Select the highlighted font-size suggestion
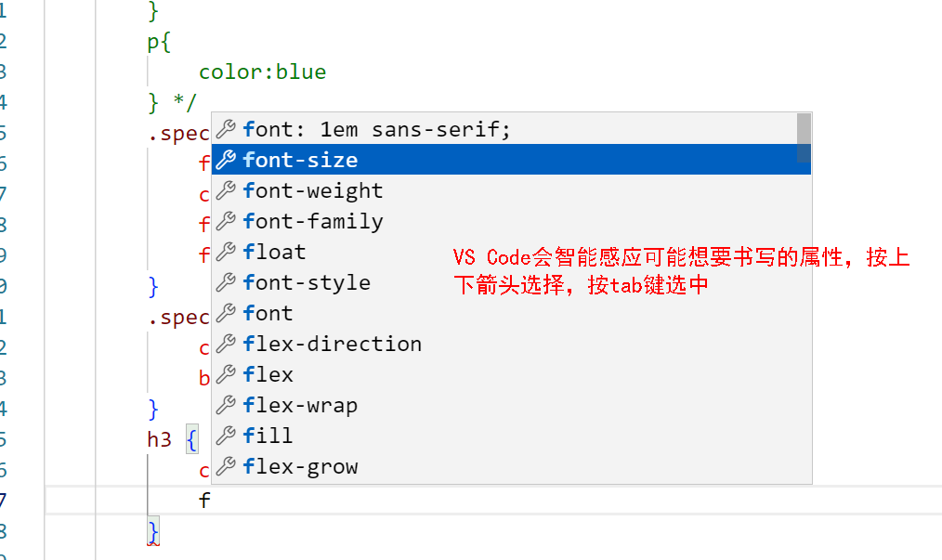Screen dimensions: 942x560 pos(297,160)
